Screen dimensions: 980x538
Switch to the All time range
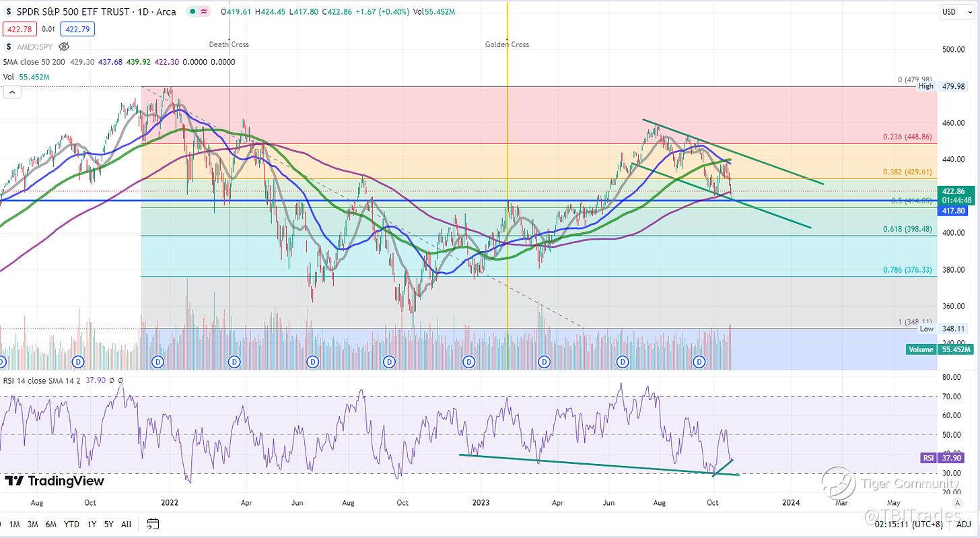point(126,523)
